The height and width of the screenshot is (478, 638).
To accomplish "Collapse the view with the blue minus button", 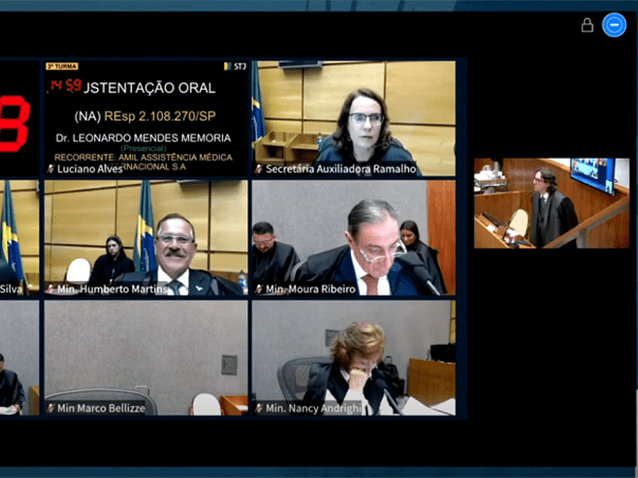I will point(614,25).
